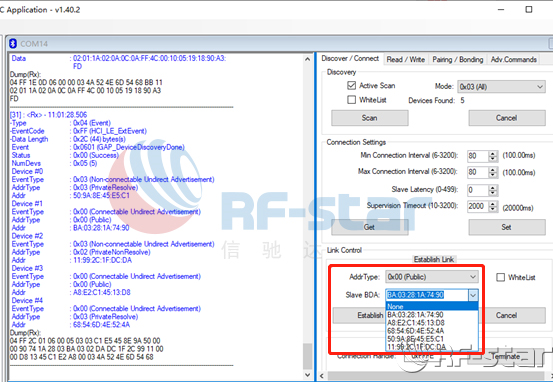Screen dimensions: 553x382
Task: Click the left arrow of the horizontal scrollbar
Action: [x=322, y=376]
